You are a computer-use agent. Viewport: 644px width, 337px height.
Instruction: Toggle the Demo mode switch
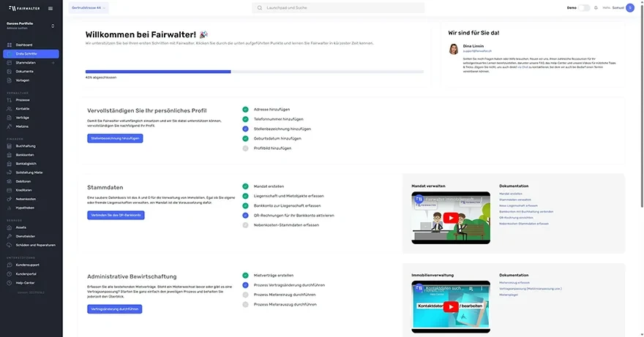coord(584,8)
